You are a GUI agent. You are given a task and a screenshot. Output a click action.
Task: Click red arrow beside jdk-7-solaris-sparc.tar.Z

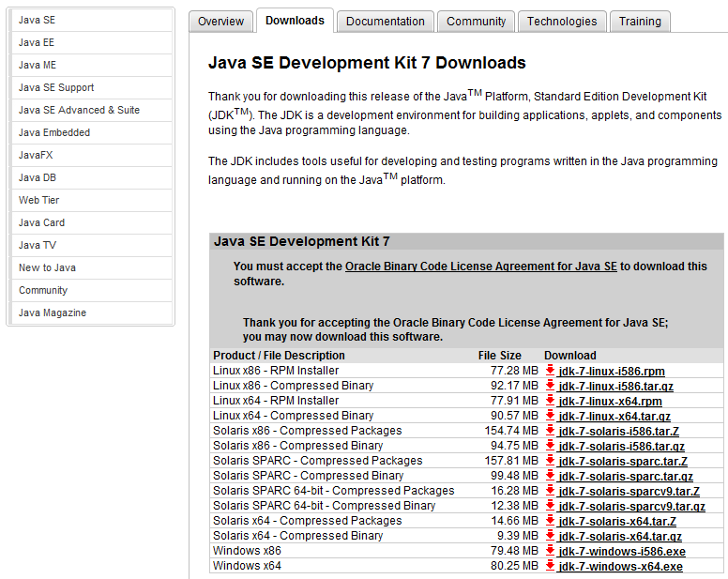550,461
